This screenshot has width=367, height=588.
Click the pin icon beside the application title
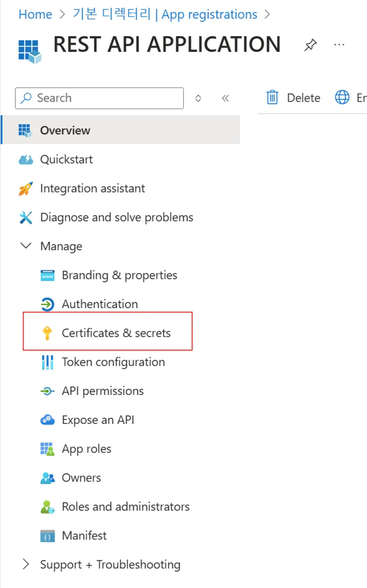(311, 45)
